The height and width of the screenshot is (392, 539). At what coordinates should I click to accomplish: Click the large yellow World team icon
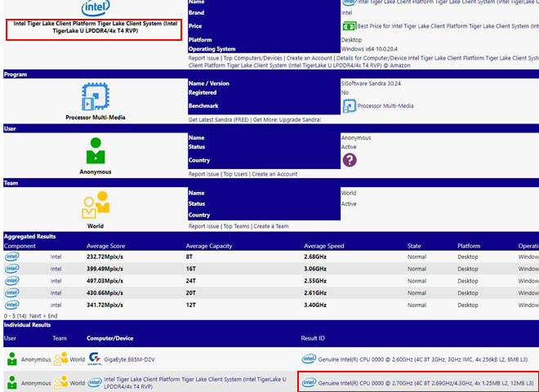tap(96, 205)
